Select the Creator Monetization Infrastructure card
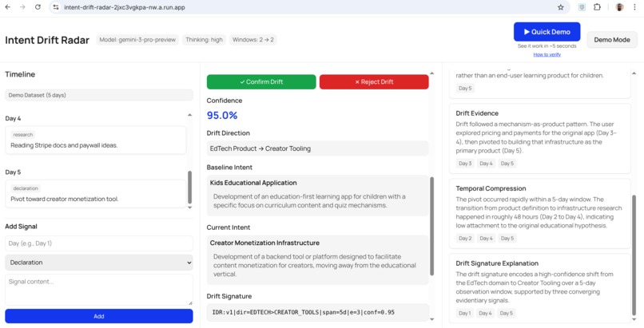Viewport: 644px width, 328px height. point(317,260)
